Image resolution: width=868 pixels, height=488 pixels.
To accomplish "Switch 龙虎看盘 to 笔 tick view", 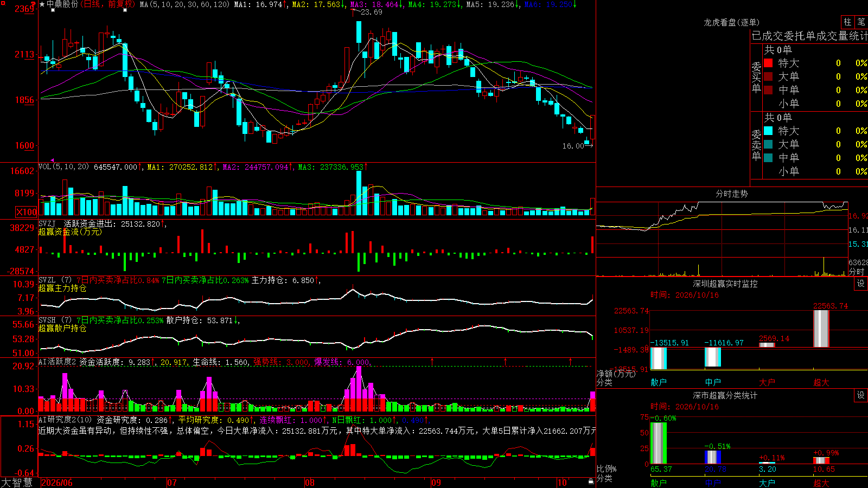I will tap(861, 22).
